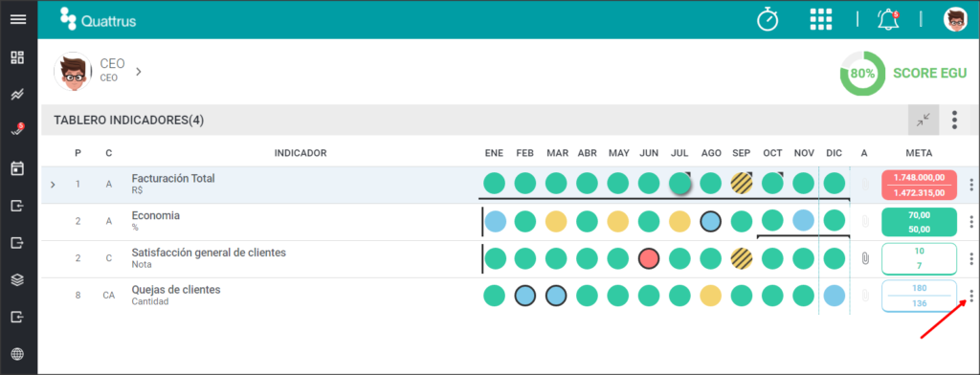Open the tasks checkmark icon with badge
The width and height of the screenshot is (980, 375).
click(x=18, y=130)
